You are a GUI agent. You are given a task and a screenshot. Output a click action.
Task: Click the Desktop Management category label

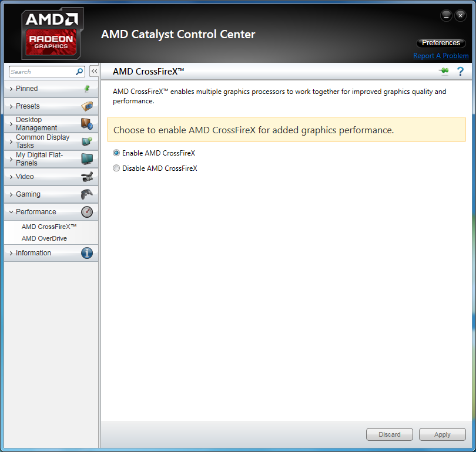point(36,124)
